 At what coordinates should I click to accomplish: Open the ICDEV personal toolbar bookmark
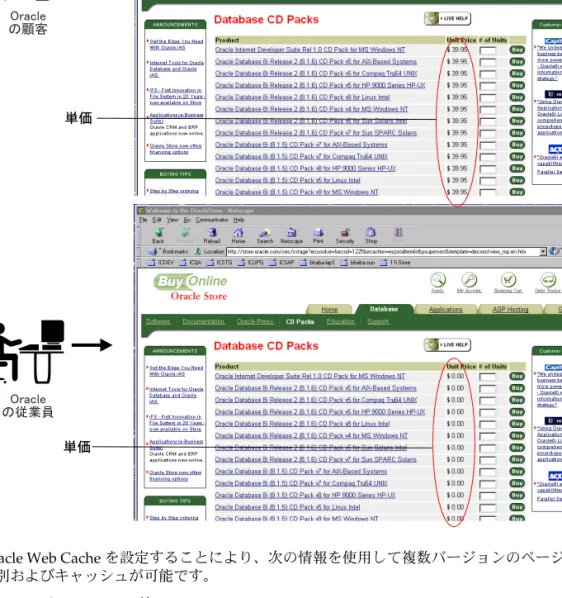click(x=161, y=262)
